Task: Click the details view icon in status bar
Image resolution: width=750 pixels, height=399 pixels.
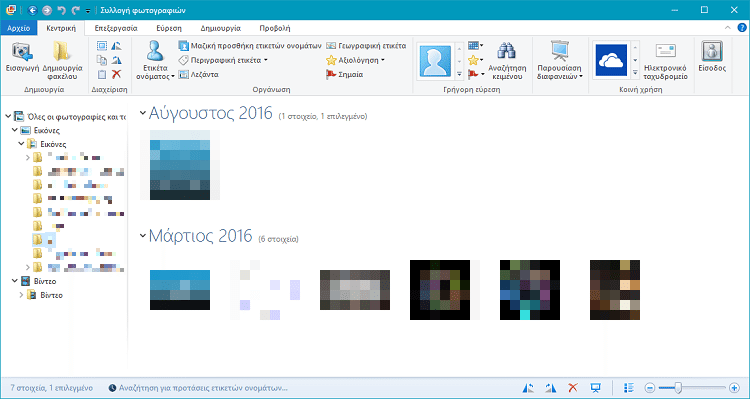Action: (x=629, y=388)
